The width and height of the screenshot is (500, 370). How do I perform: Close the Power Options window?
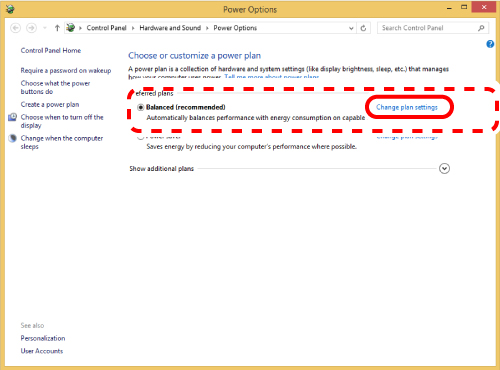[x=484, y=7]
